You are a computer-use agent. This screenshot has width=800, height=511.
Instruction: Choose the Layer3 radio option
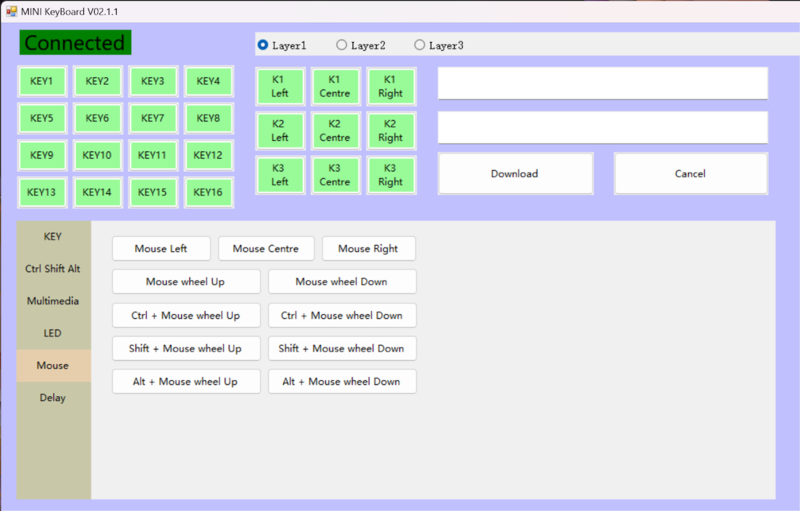pos(420,45)
